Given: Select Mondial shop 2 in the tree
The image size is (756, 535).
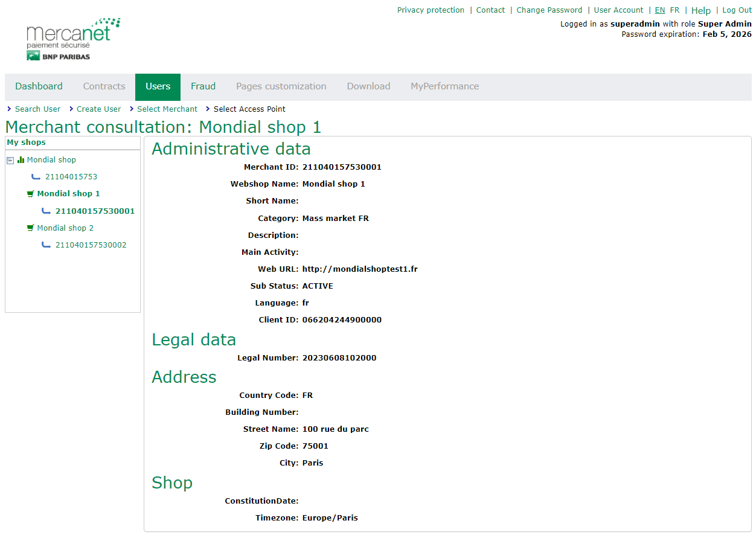Looking at the screenshot, I should pyautogui.click(x=65, y=228).
